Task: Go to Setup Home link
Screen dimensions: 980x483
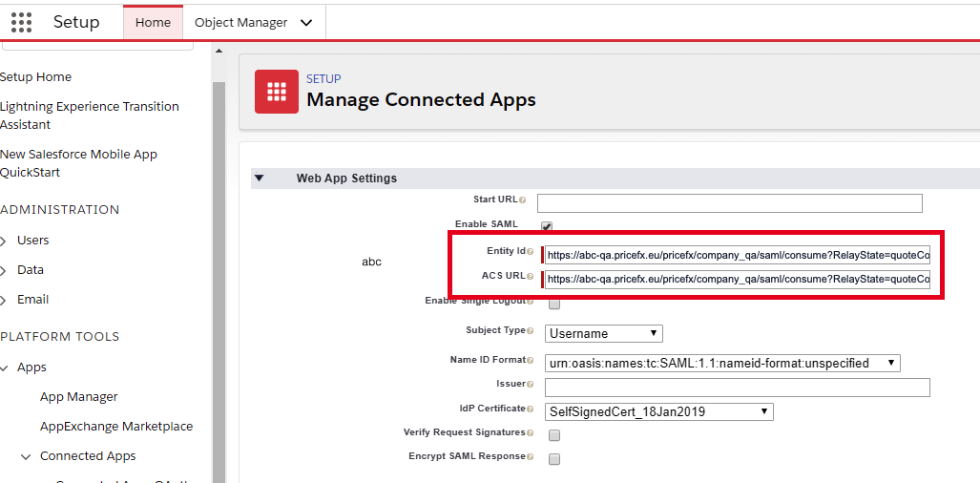Action: click(x=35, y=77)
